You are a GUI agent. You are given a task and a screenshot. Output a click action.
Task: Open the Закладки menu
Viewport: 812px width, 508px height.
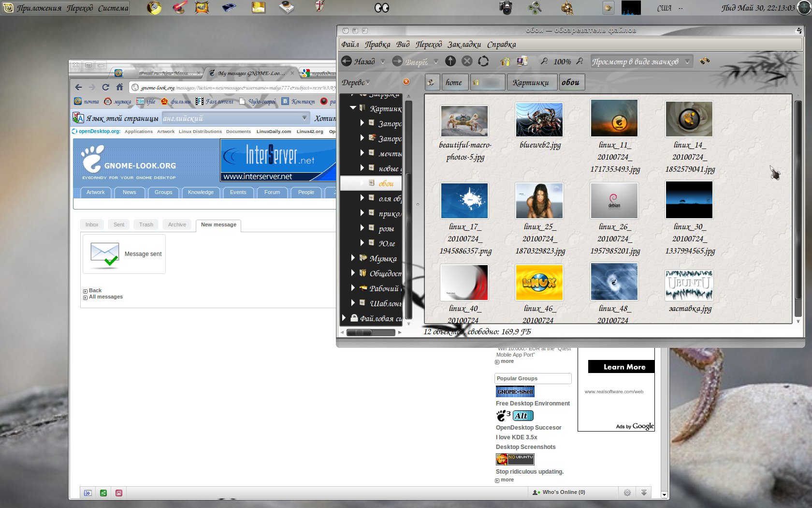464,45
